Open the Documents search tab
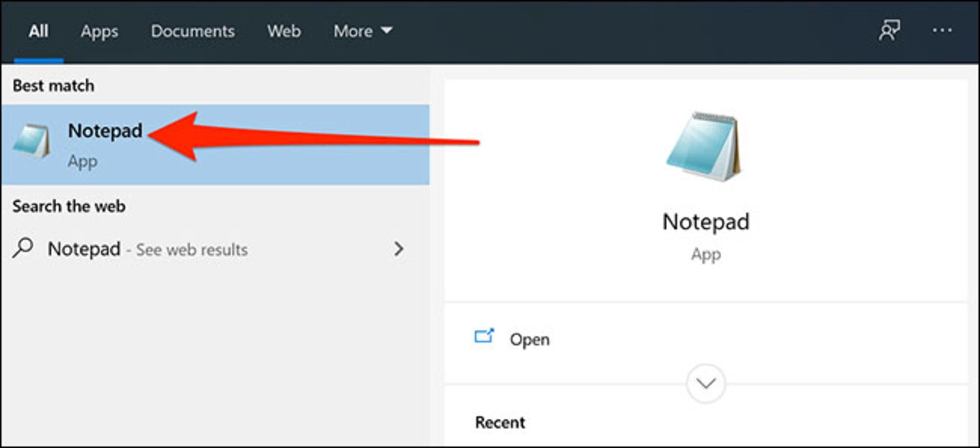Screen dimensions: 980x448 click(x=193, y=31)
